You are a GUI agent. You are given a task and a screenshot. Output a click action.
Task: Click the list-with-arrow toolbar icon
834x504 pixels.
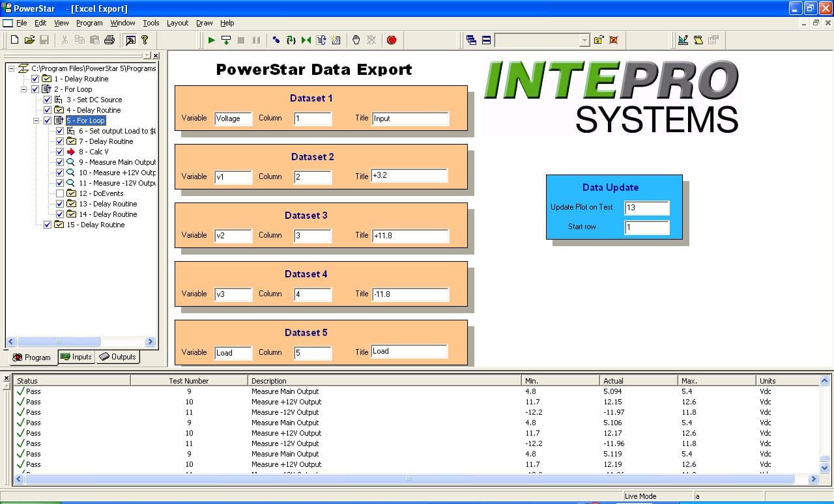pyautogui.click(x=321, y=40)
